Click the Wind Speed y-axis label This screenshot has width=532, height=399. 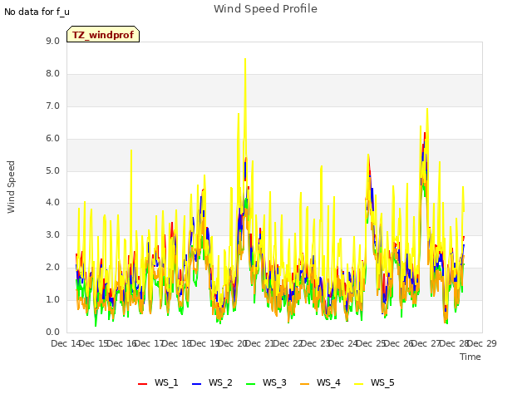click(11, 187)
